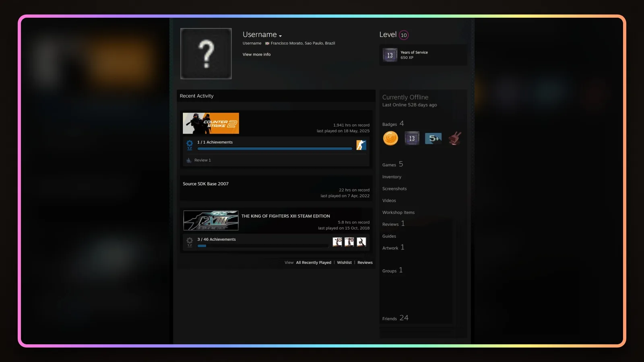
Task: Go to Inventory in the sidebar
Action: tap(392, 177)
